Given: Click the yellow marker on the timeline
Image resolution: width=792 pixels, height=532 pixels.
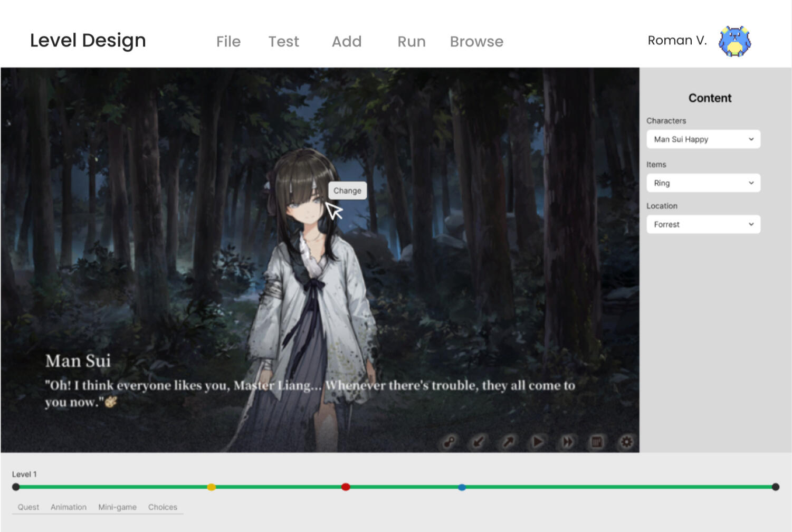Looking at the screenshot, I should [x=212, y=487].
